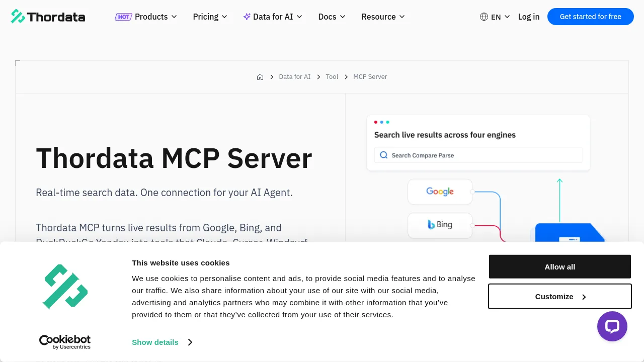This screenshot has height=362, width=644.
Task: Click Get started for free
Action: click(x=591, y=17)
